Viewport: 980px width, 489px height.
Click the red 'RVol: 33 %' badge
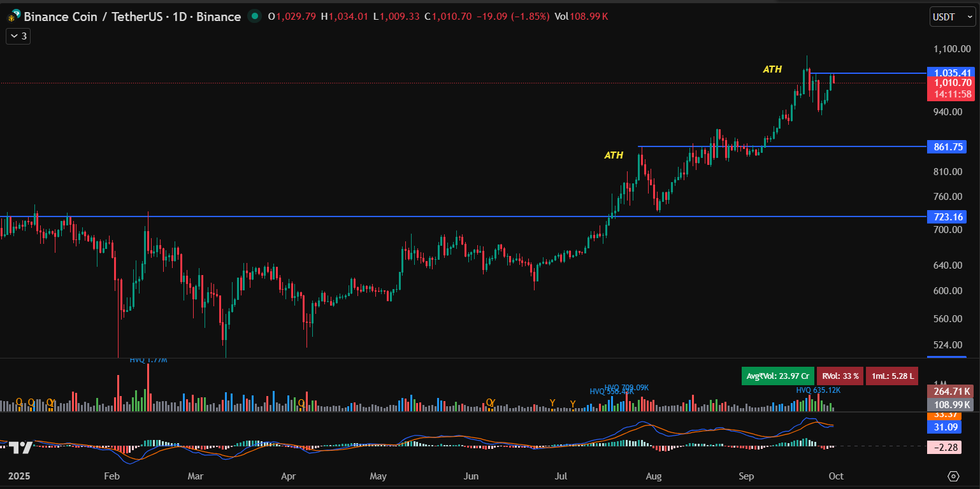coord(840,376)
